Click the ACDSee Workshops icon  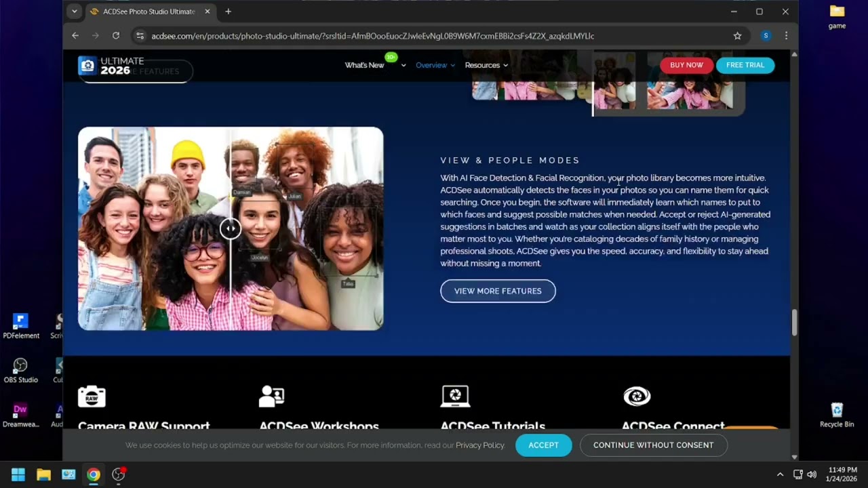271,396
